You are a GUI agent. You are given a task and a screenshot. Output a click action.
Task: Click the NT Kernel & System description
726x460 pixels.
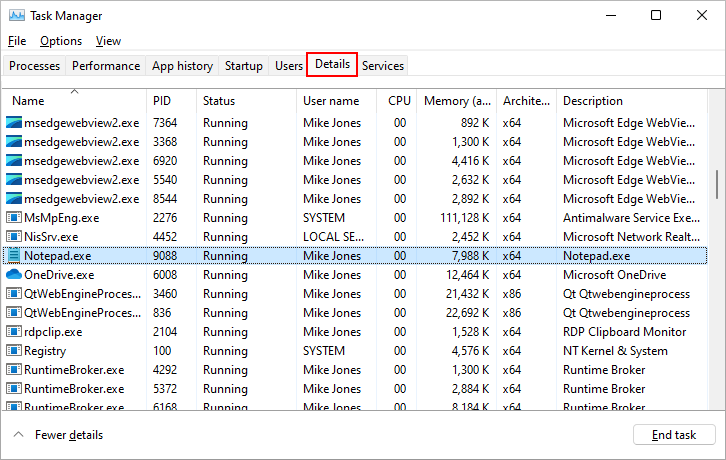pos(615,351)
